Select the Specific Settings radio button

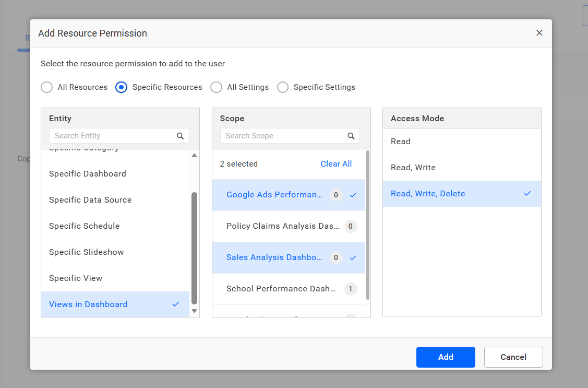point(283,87)
